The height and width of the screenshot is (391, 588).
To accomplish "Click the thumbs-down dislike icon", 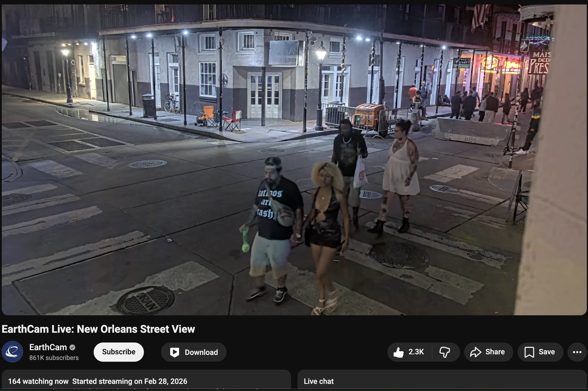I will pyautogui.click(x=444, y=352).
